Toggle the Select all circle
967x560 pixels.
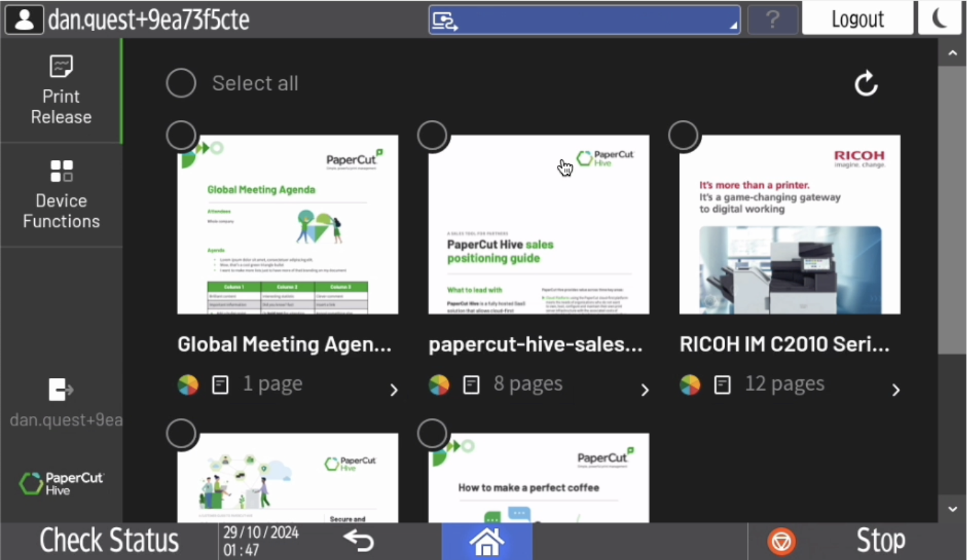pyautogui.click(x=181, y=83)
